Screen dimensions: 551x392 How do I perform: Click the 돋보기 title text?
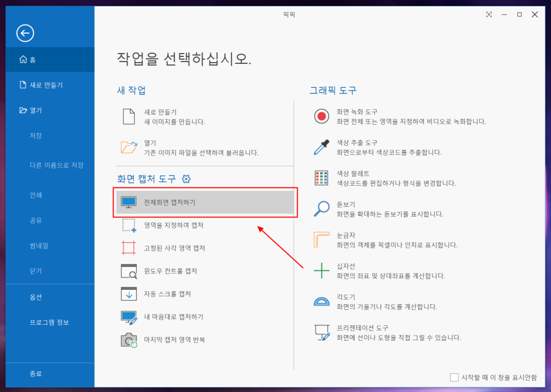[346, 205]
